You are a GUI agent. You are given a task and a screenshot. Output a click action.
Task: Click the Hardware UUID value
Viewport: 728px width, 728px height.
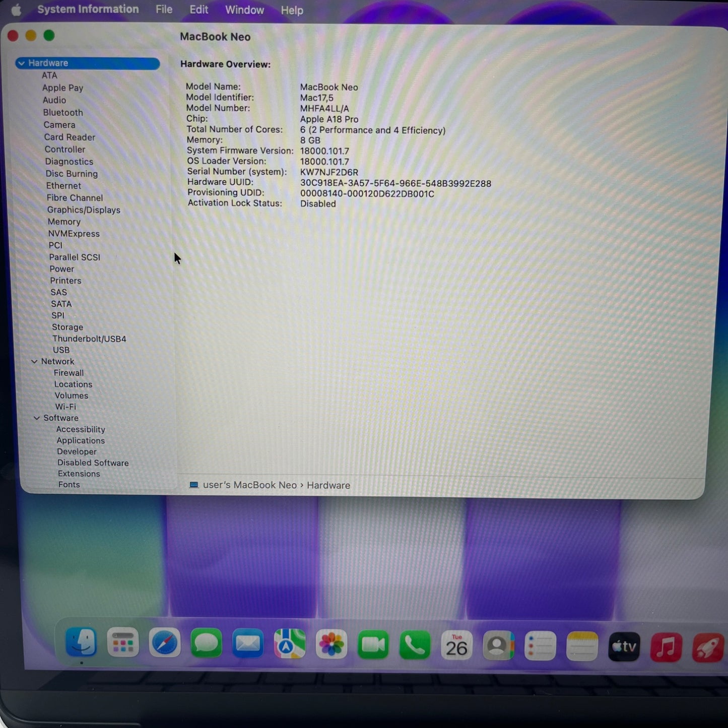[x=395, y=183]
